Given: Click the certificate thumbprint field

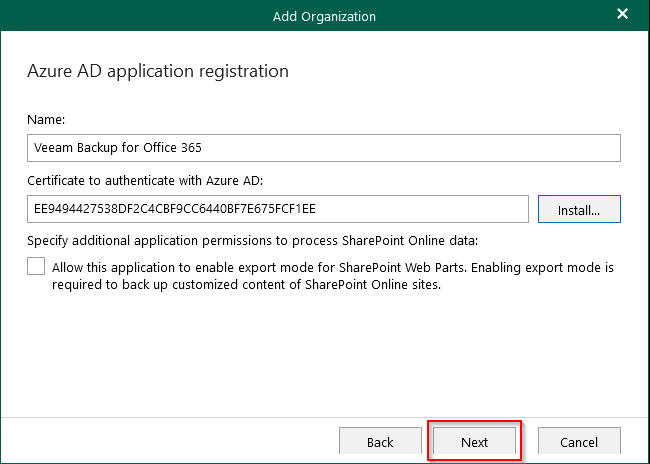Looking at the screenshot, I should (x=278, y=209).
